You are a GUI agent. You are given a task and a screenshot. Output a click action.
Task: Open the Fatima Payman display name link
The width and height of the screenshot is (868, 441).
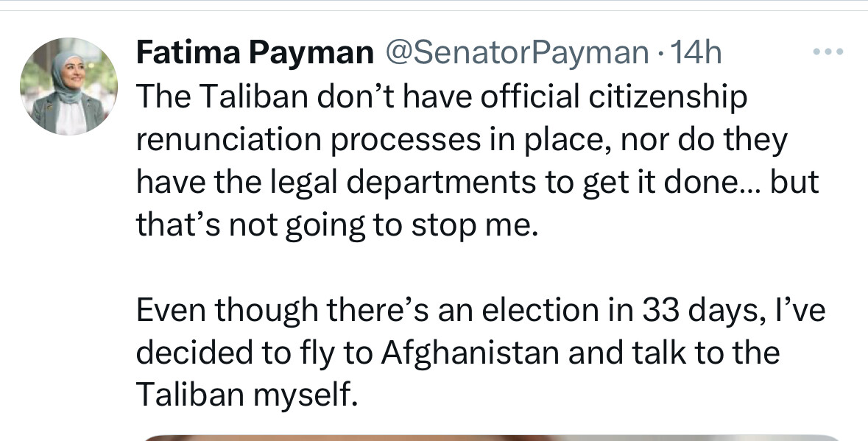click(255, 52)
